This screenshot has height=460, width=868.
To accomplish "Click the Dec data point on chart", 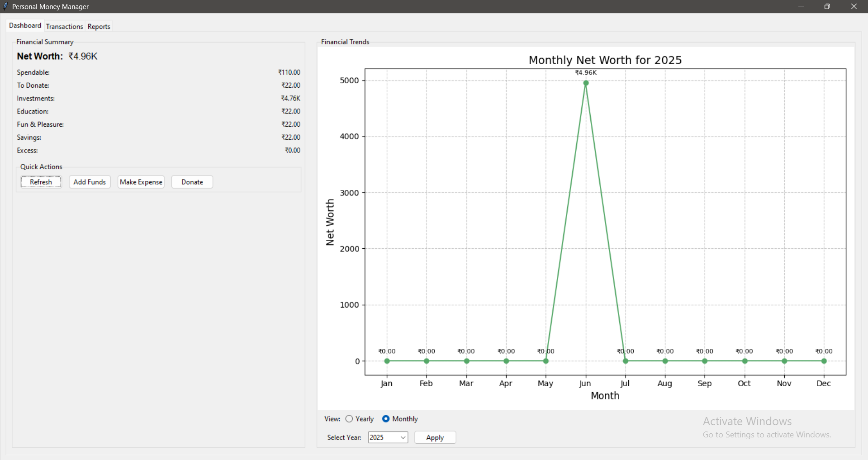I will 824,361.
